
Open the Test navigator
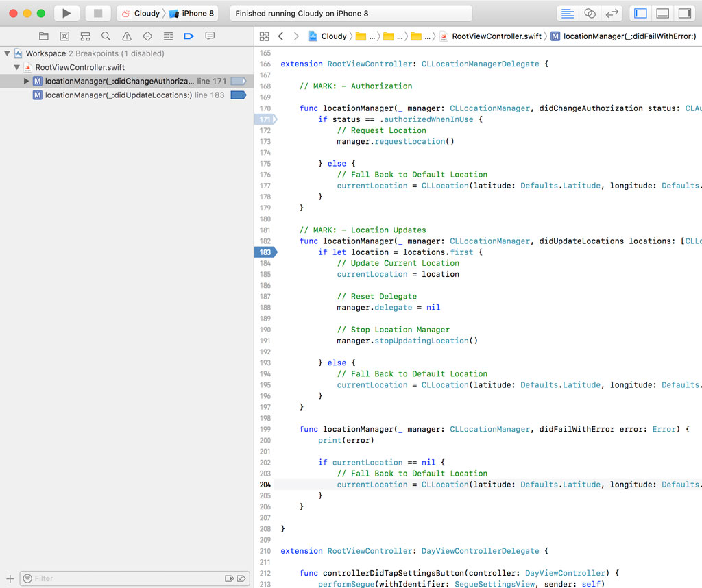147,36
